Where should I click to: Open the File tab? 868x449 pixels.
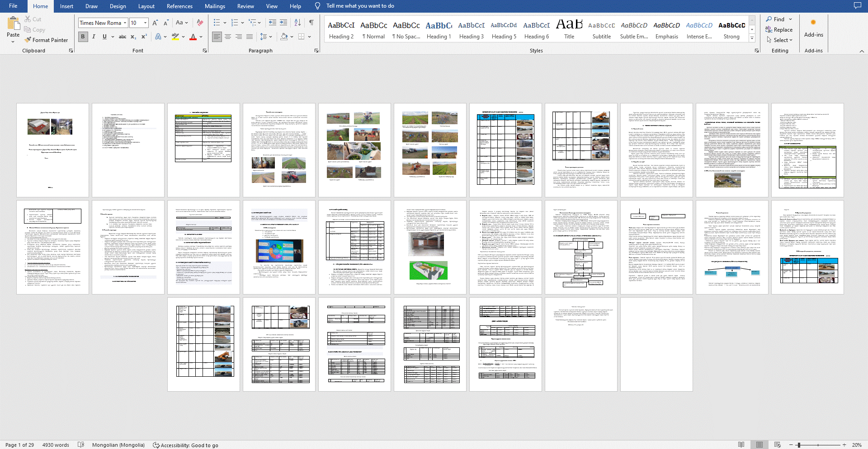(x=13, y=6)
